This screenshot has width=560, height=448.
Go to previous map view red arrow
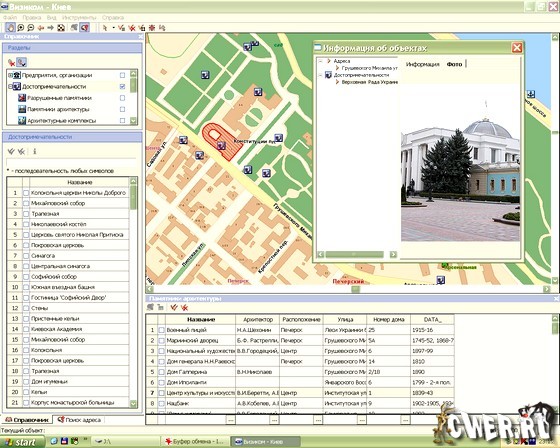pos(41,28)
